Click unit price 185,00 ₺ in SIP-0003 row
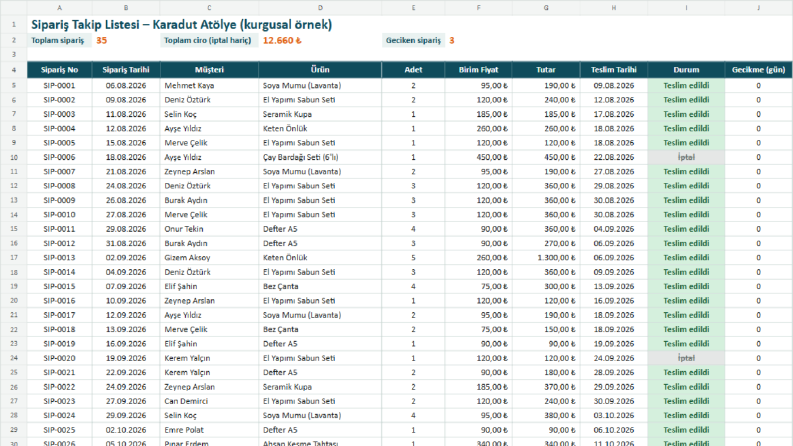Viewport: 793px width, 446px height. coord(478,114)
